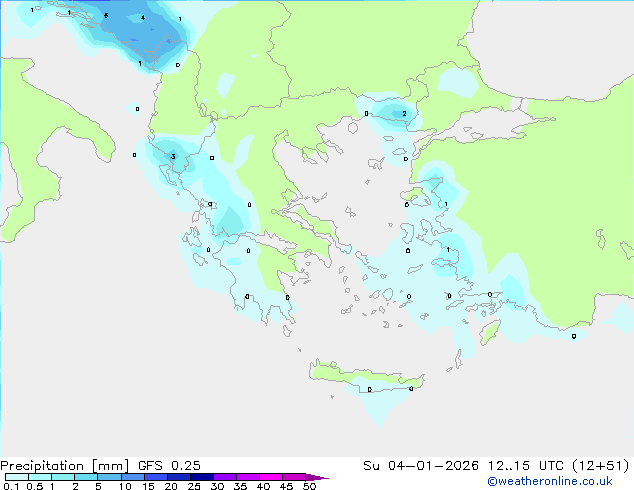Pick the 30–35 mm purple legend swatch
The width and height of the screenshot is (634, 490).
pyautogui.click(x=224, y=477)
